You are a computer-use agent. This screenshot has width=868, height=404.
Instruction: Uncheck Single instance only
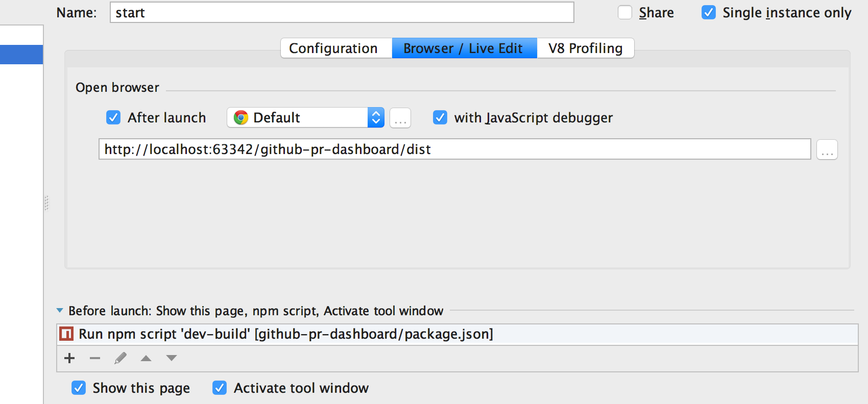[x=709, y=12]
